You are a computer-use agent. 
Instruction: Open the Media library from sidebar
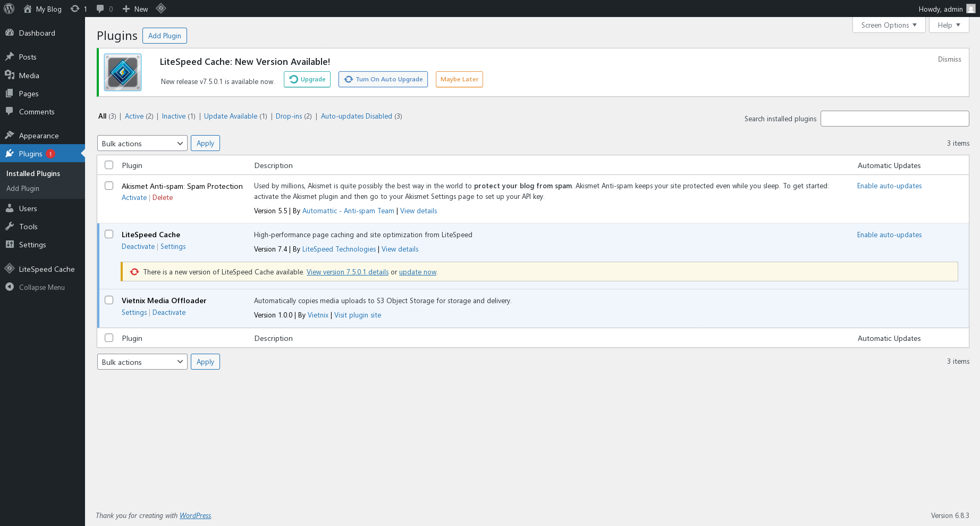28,75
